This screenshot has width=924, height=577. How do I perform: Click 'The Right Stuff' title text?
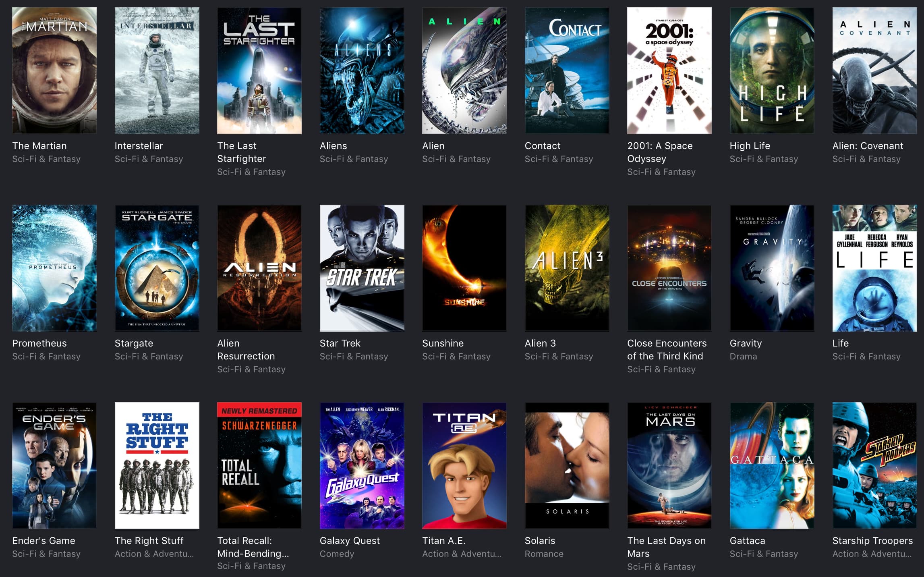(x=149, y=541)
